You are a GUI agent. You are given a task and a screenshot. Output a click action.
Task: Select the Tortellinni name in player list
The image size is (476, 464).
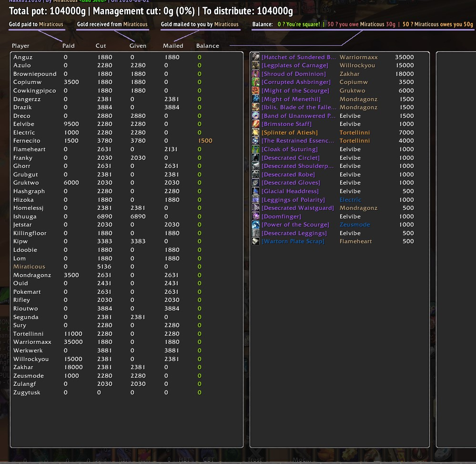[28, 334]
